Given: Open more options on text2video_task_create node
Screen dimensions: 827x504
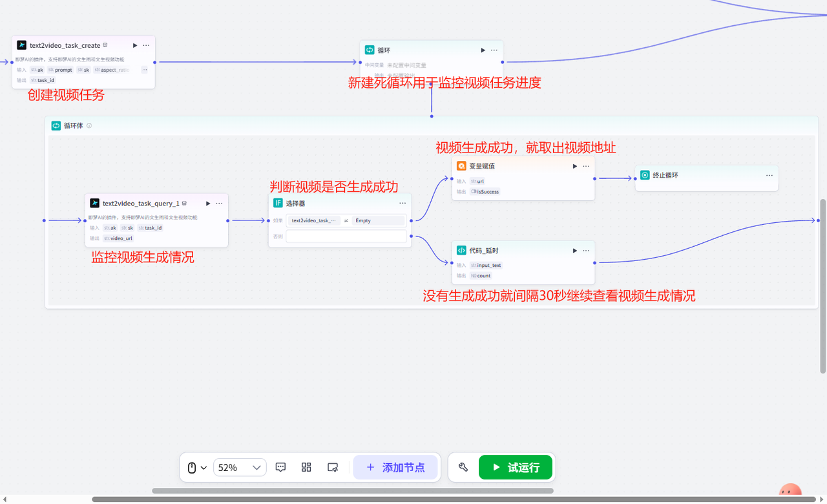Looking at the screenshot, I should click(146, 45).
